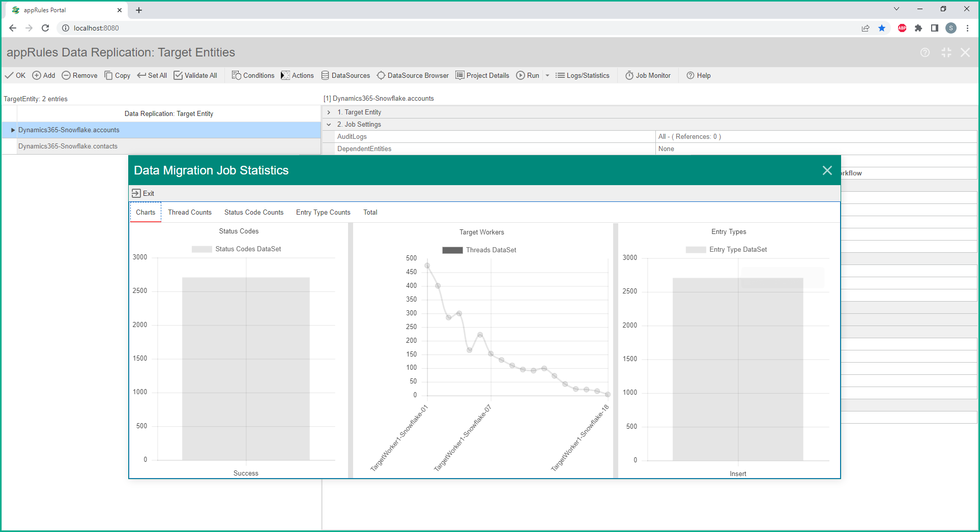Select the Dynamics365-Snowflake.accounts row
Viewport: 980px width, 532px height.
coord(161,130)
